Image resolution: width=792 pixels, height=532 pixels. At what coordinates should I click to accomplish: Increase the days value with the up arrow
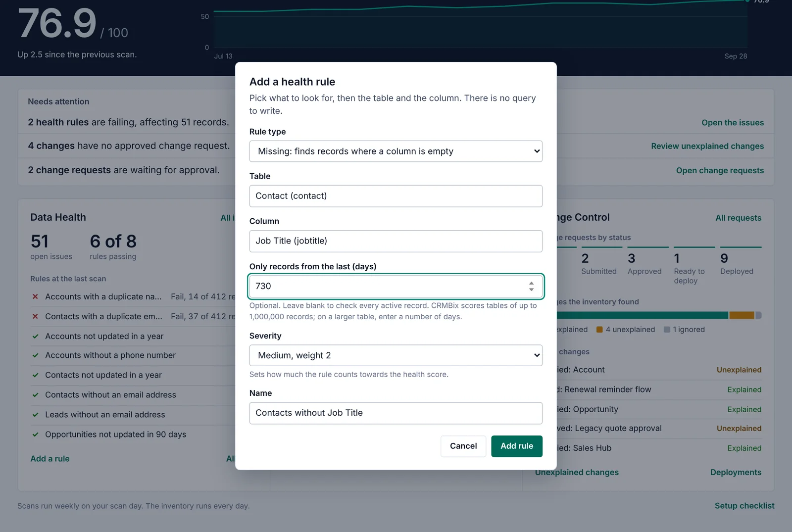pos(531,283)
